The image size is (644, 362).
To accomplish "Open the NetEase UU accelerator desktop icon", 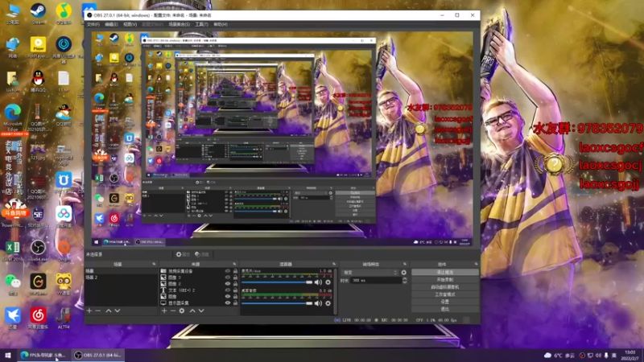I will (x=64, y=45).
